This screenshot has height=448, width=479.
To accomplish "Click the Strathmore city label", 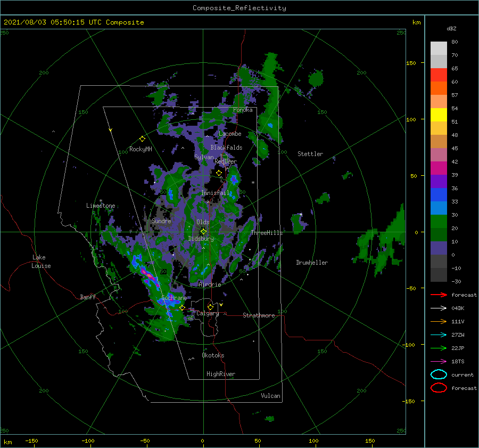I will [259, 315].
